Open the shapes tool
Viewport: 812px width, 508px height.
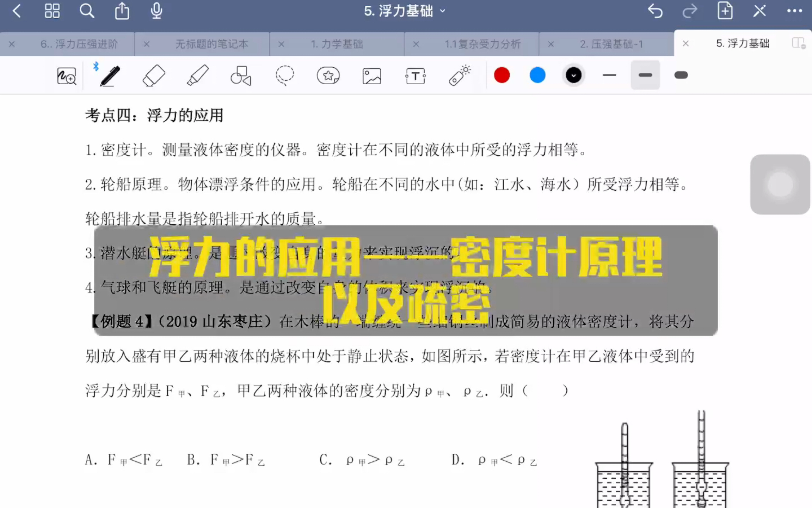[x=241, y=75]
